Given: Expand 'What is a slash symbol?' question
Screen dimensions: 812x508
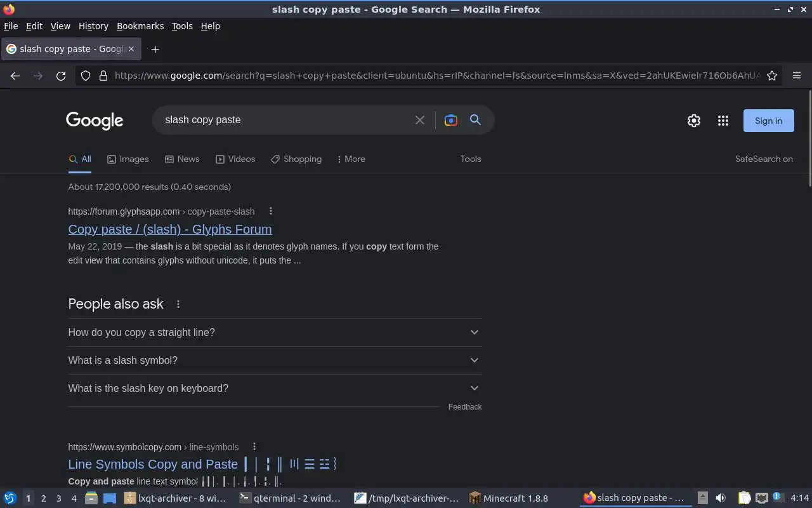Looking at the screenshot, I should 275,360.
